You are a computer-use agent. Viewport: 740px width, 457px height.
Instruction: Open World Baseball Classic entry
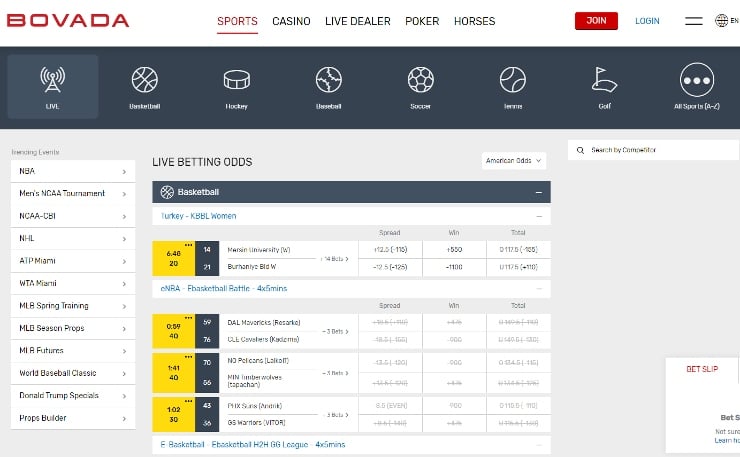point(73,373)
